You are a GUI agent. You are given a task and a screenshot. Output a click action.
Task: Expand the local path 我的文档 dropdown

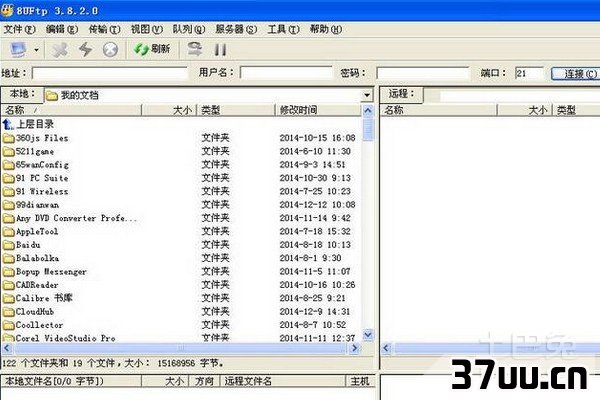(x=367, y=95)
